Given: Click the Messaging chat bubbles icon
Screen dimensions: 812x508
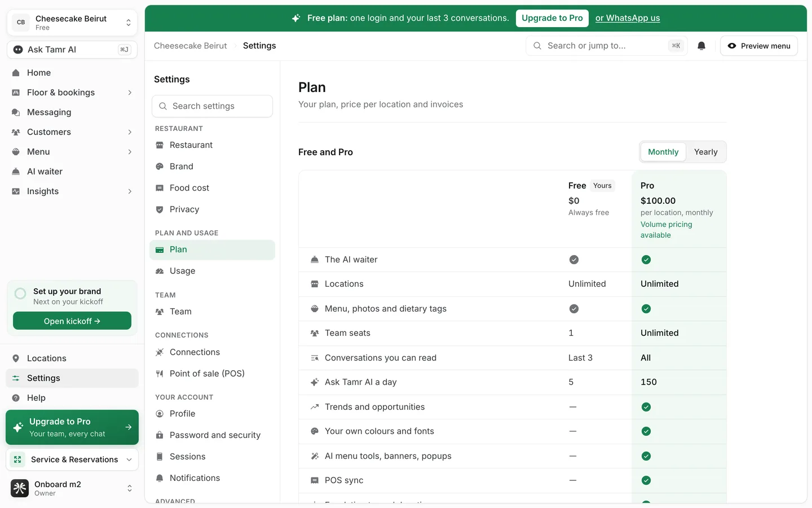Looking at the screenshot, I should [16, 112].
